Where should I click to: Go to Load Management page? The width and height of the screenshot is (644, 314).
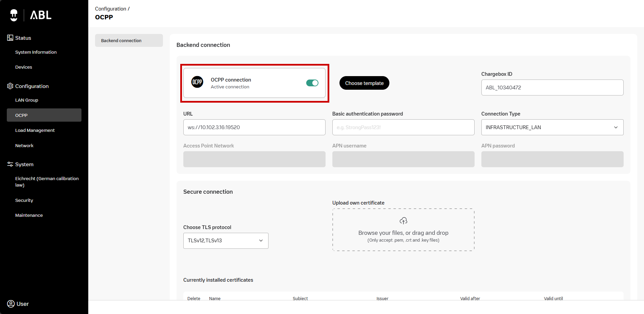click(35, 130)
